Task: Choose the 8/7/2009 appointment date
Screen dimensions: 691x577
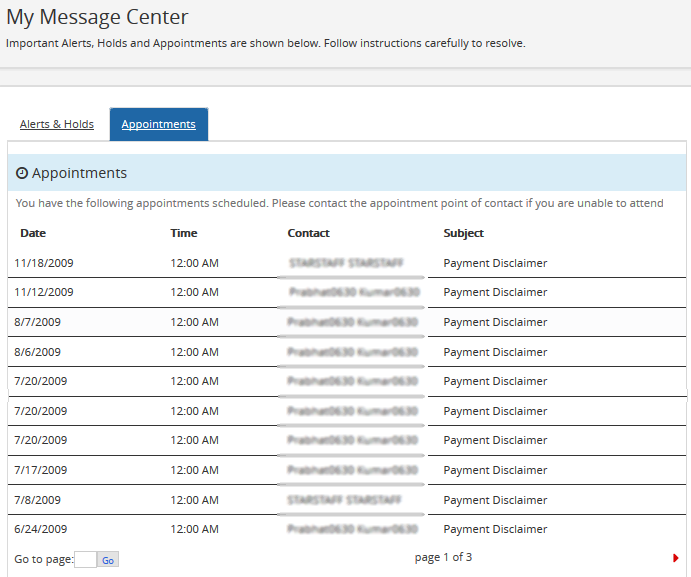Action: coord(38,322)
